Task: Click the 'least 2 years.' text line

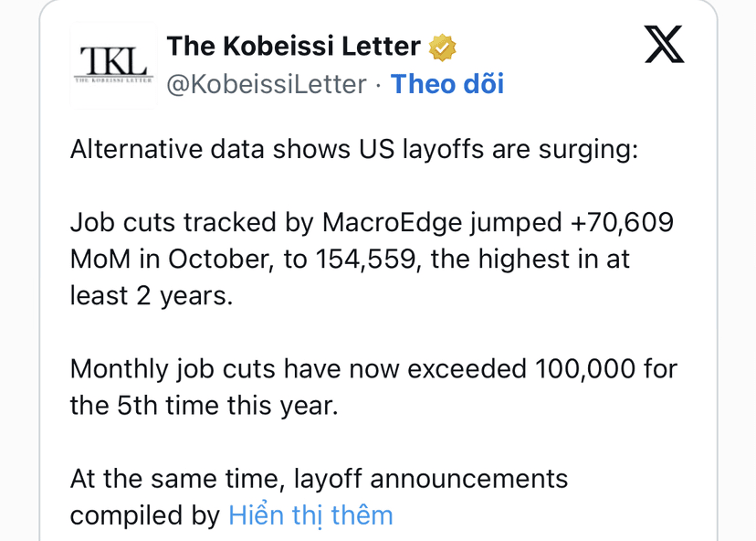Action: tap(152, 296)
